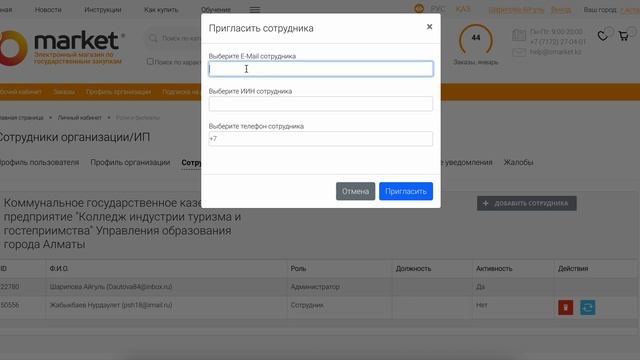640x360 pixels.
Task: Open Заказы in the orange navigation bar
Action: [64, 92]
